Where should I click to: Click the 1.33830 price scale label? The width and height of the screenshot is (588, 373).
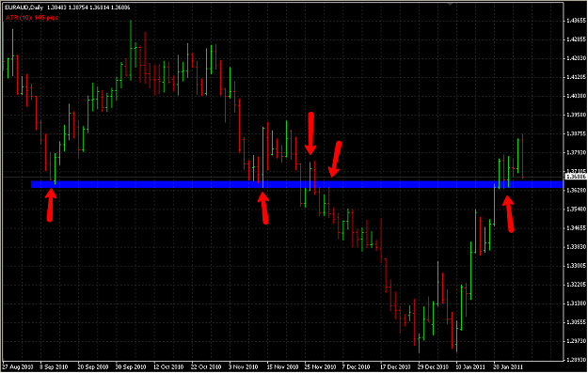tap(576, 246)
